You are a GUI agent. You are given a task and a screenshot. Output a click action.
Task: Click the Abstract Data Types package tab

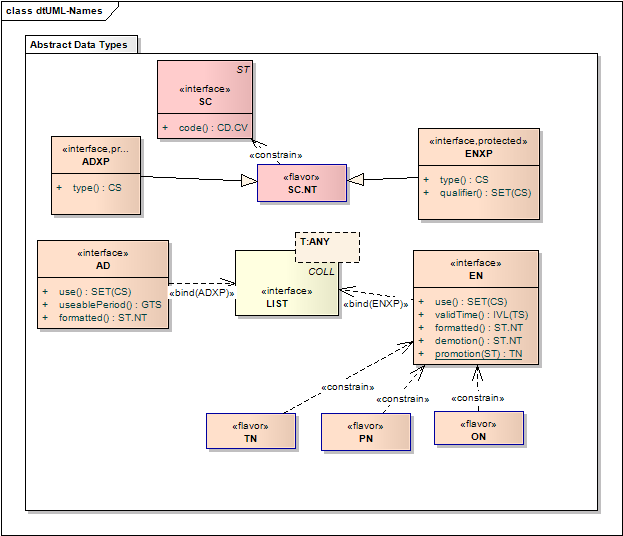pos(81,44)
